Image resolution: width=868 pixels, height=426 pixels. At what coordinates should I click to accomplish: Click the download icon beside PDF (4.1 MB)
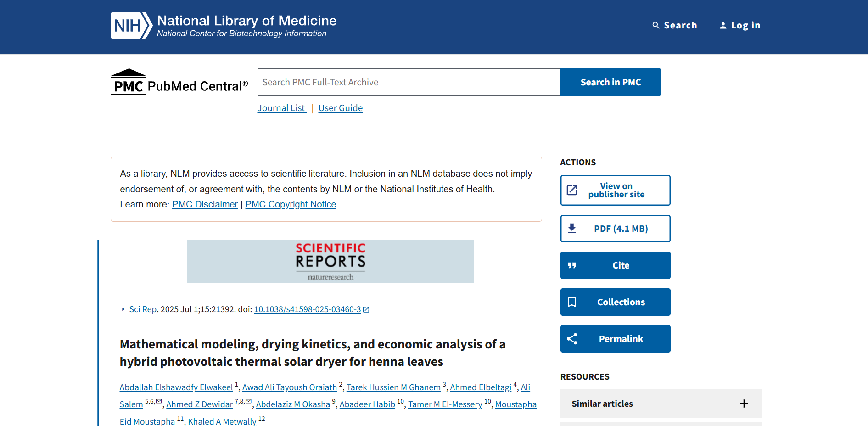(x=572, y=229)
